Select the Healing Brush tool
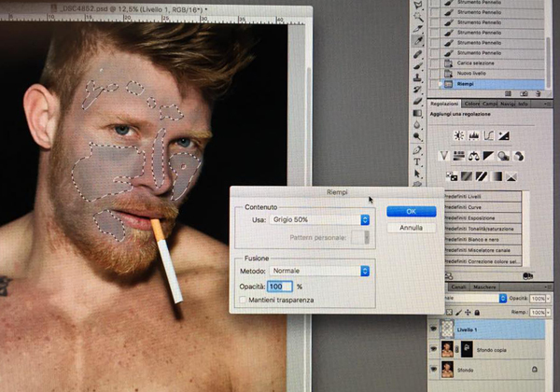The height and width of the screenshot is (392, 560). point(417,53)
